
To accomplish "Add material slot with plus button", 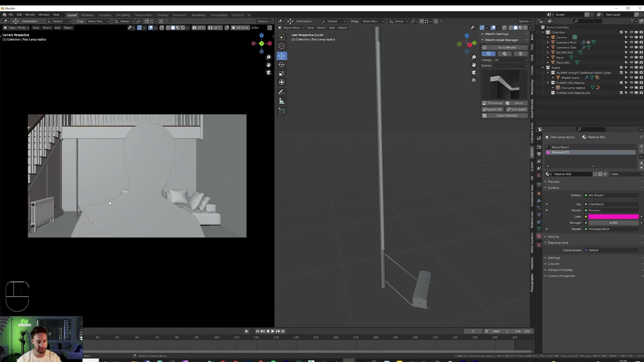I will point(641,146).
